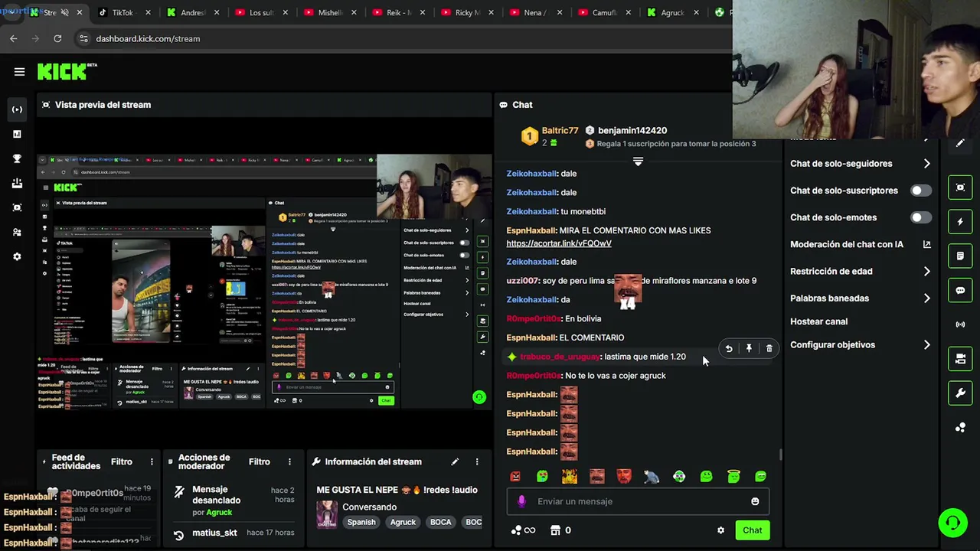This screenshot has width=980, height=551.
Task: Switch to the Reik YouTube tab
Action: pyautogui.click(x=400, y=12)
